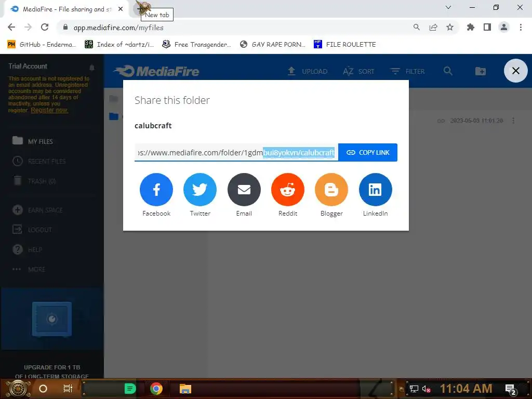Open the tab search chevron
The width and height of the screenshot is (532, 399).
click(x=448, y=7)
